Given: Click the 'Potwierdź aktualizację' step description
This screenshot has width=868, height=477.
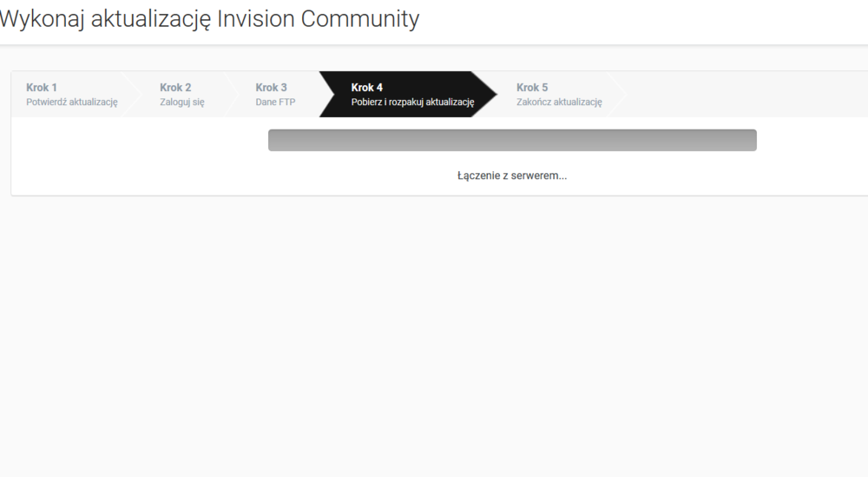Looking at the screenshot, I should pyautogui.click(x=71, y=102).
